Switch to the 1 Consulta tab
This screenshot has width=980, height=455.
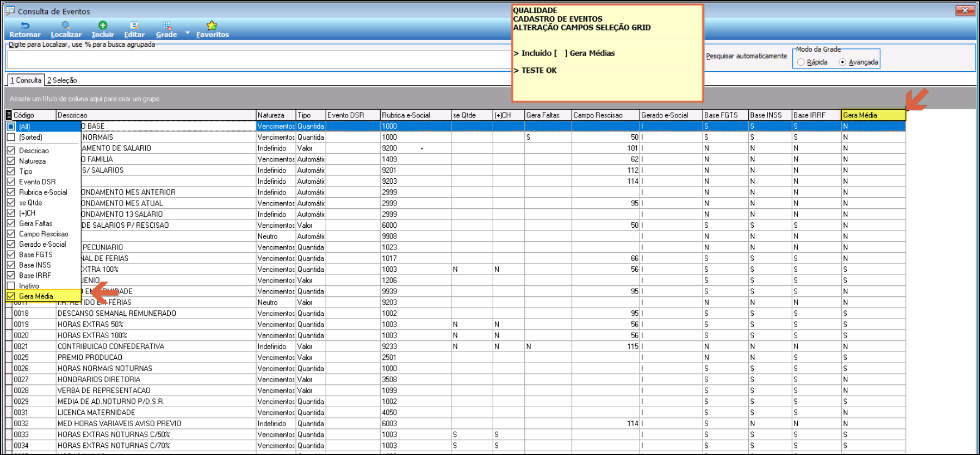coord(26,80)
